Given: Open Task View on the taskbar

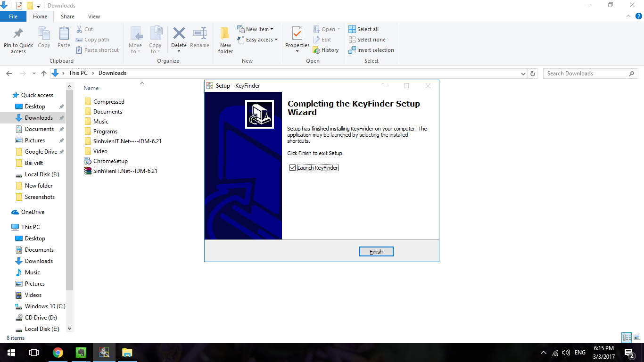Looking at the screenshot, I should tap(34, 353).
